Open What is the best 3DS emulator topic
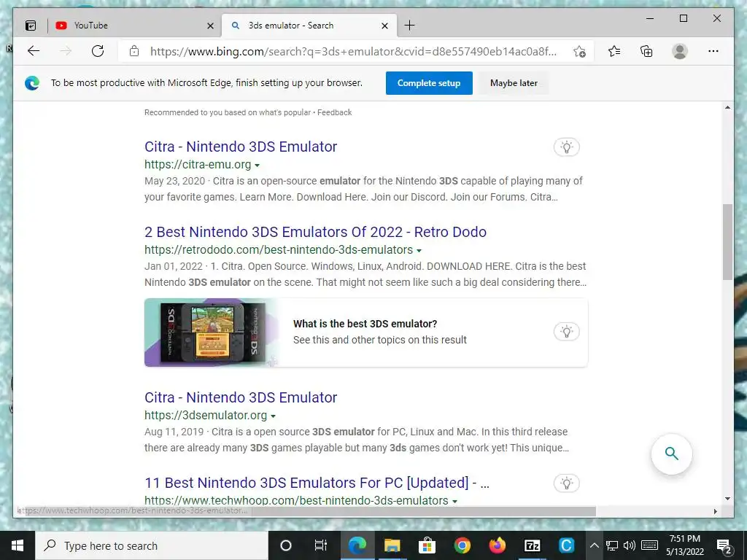The width and height of the screenshot is (747, 560). click(365, 324)
